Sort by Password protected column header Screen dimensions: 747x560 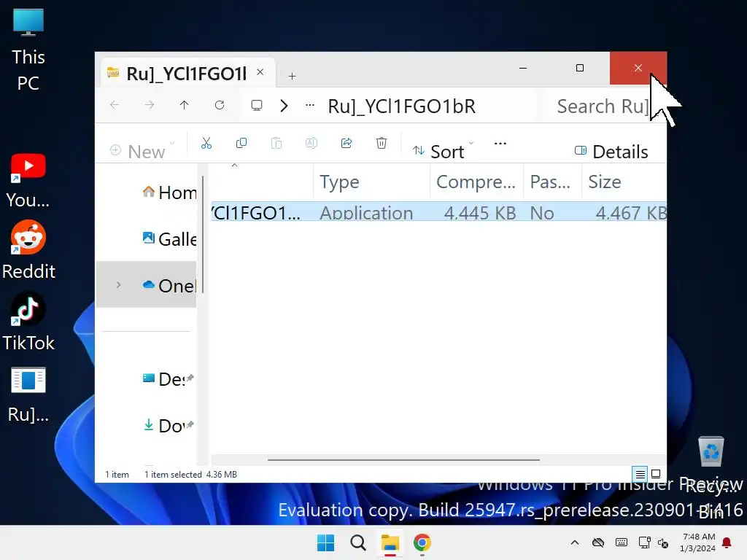[x=552, y=182]
